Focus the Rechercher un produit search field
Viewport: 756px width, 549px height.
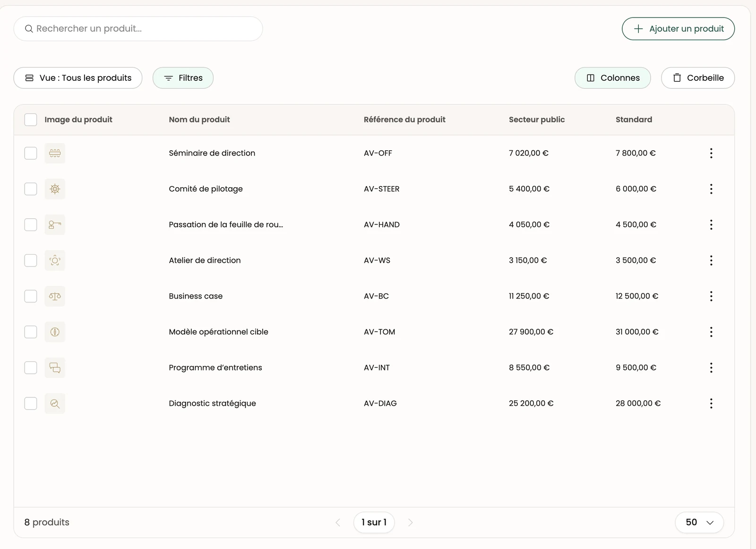[x=138, y=29]
